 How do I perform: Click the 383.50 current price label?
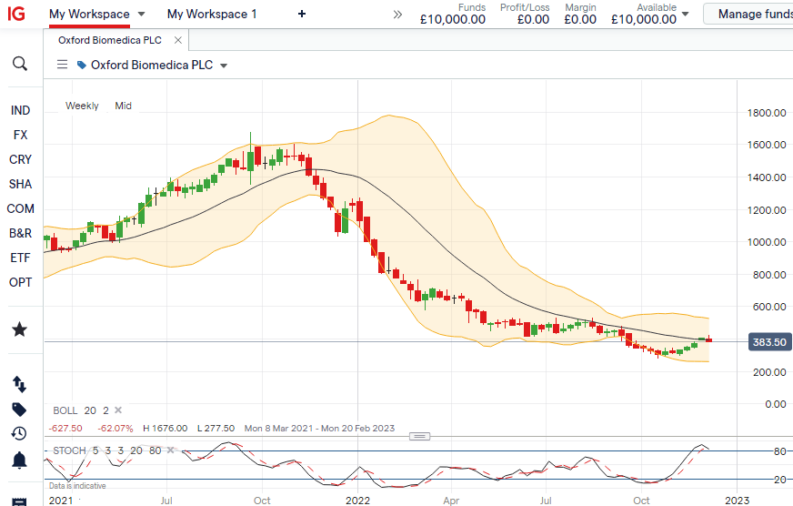click(769, 342)
